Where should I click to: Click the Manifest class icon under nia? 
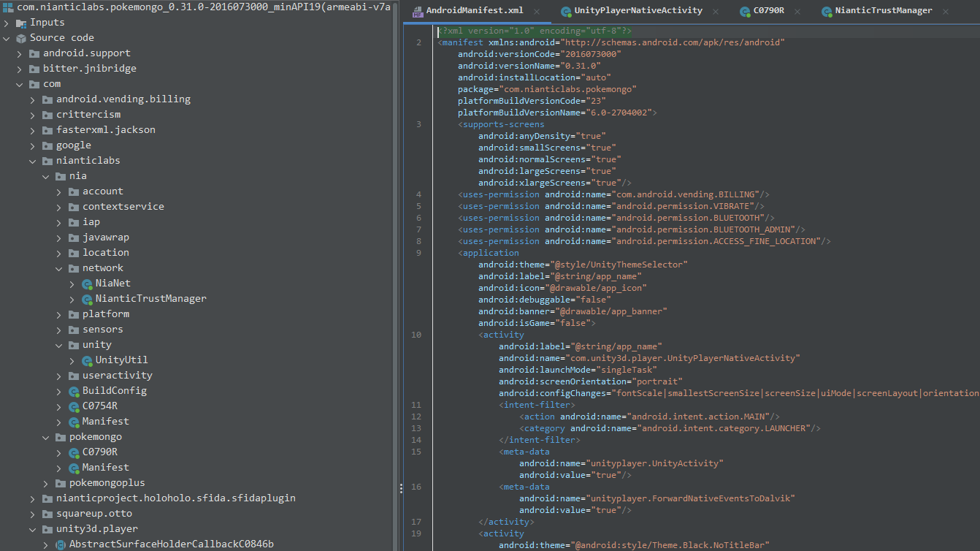(x=74, y=422)
